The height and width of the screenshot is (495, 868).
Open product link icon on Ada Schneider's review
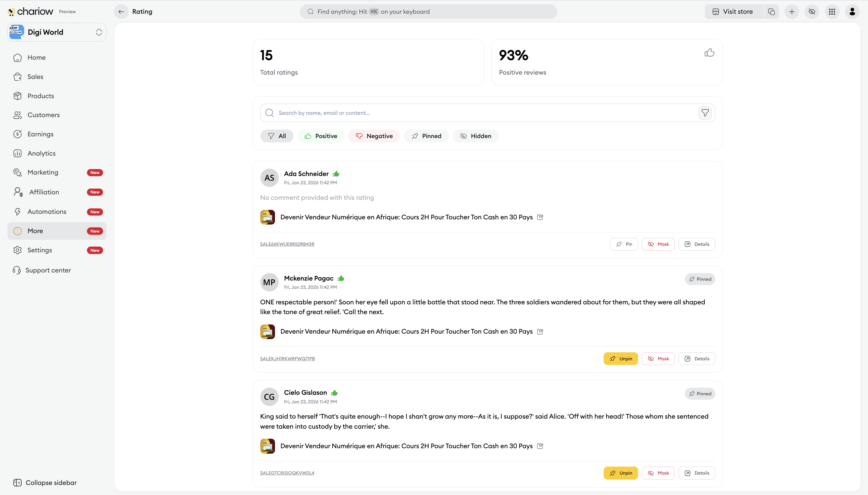point(540,217)
